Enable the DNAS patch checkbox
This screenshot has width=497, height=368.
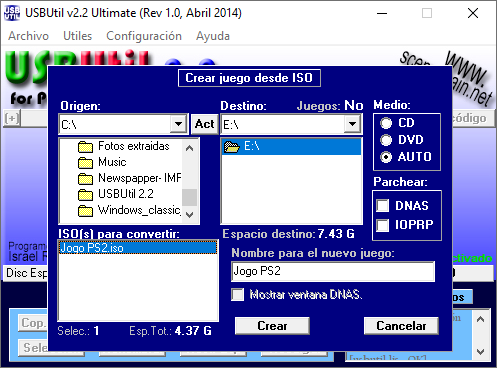pos(382,206)
